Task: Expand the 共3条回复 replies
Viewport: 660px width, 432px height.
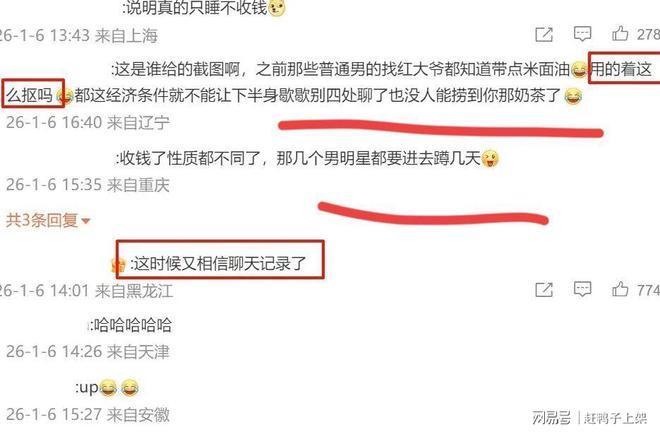Action: pos(48,220)
